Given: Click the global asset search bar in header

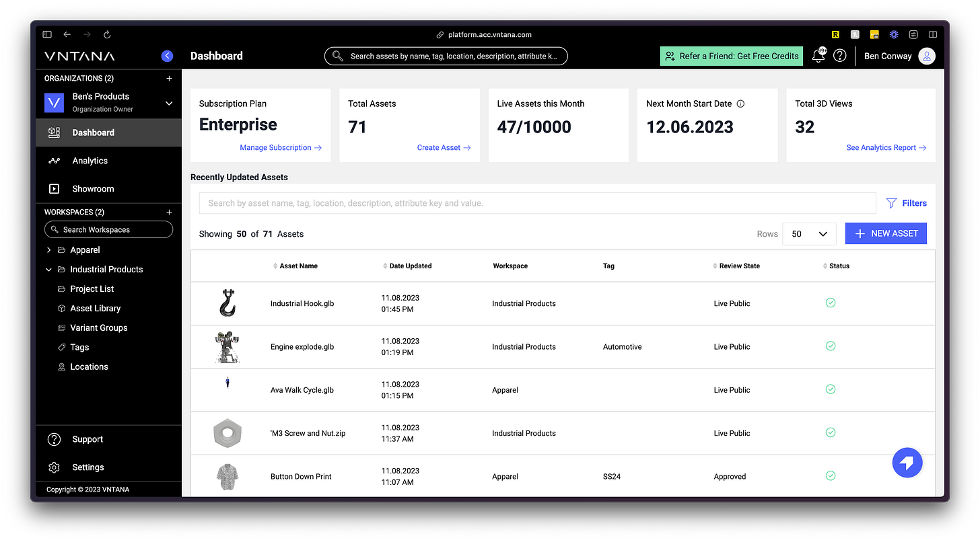Looking at the screenshot, I should (446, 56).
